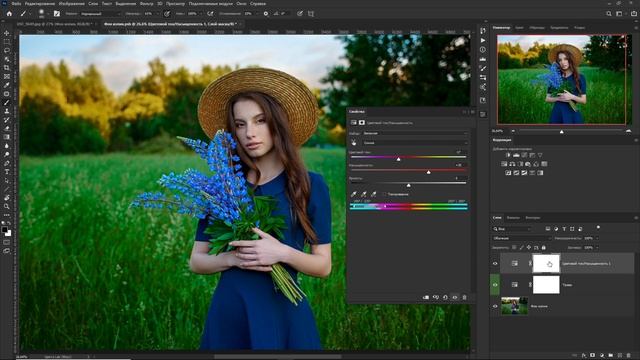Open brush settings panel from options bar
Viewport: 640px width, 360px height.
tap(57, 13)
